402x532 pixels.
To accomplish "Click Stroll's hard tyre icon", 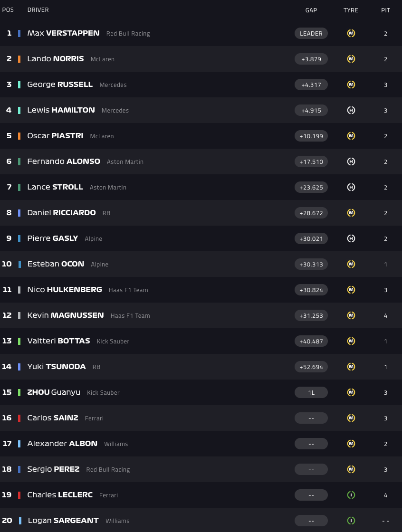I will [351, 187].
